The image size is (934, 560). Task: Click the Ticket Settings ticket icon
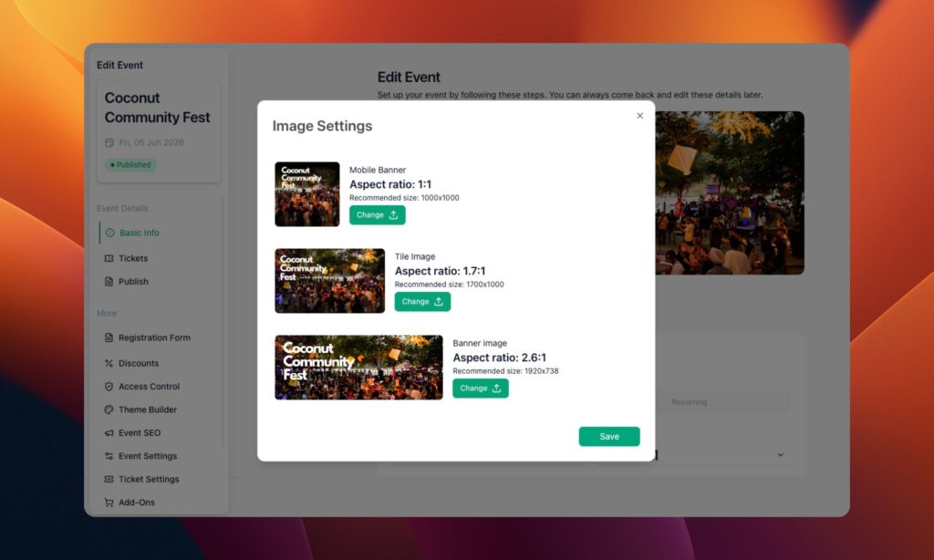pos(109,480)
